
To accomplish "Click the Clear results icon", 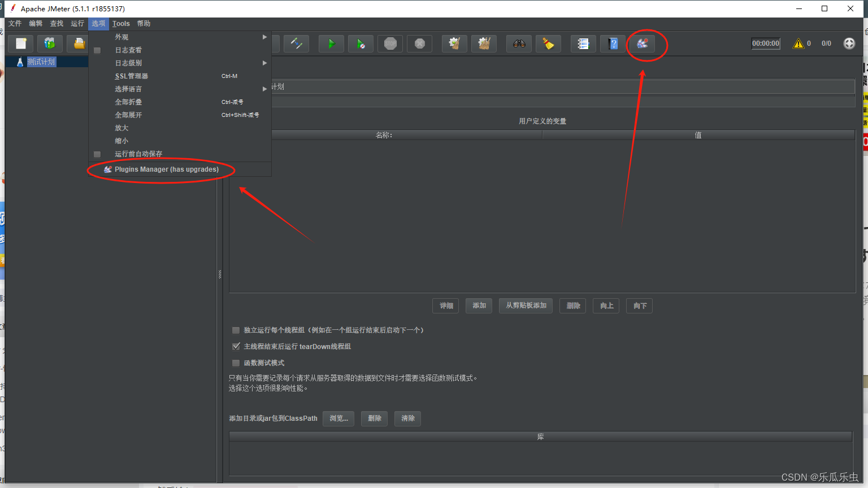I will click(x=454, y=43).
